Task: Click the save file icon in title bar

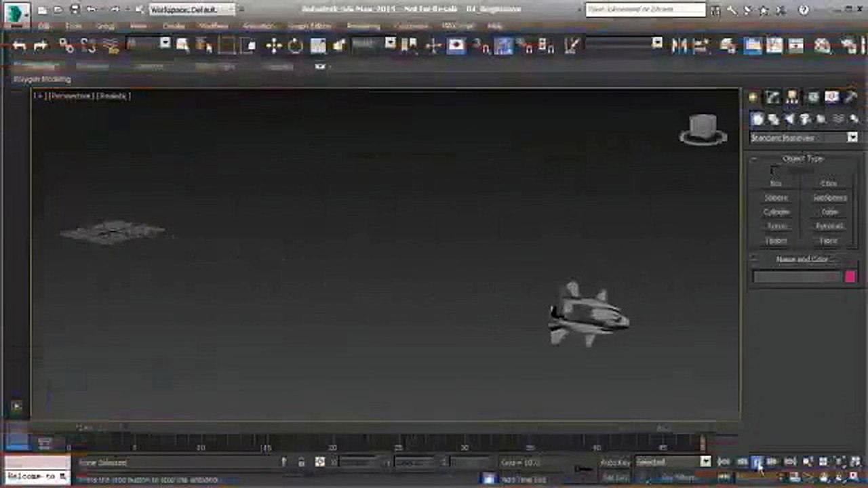Action: coord(75,9)
